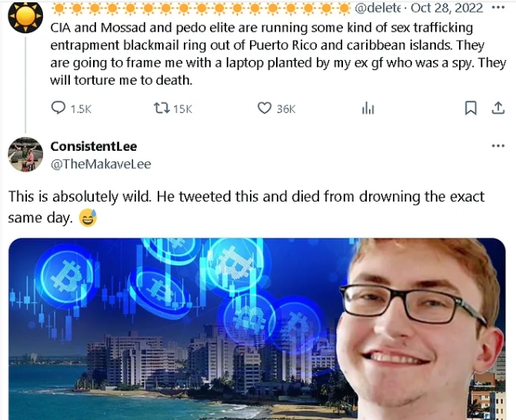Expand the three-dot menu on ConsistentLee's tweet
The height and width of the screenshot is (420, 516).
click(498, 146)
